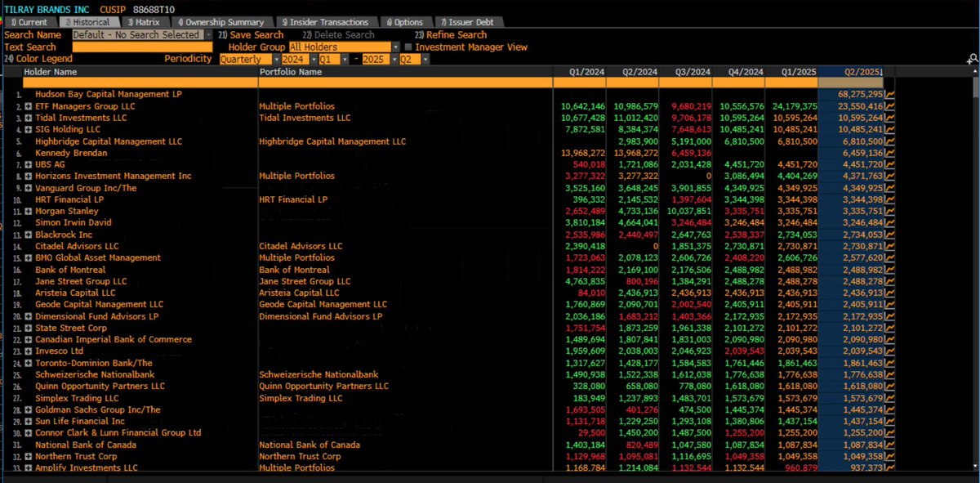
Task: Show history chart for Blackrock Inc
Action: click(890, 235)
